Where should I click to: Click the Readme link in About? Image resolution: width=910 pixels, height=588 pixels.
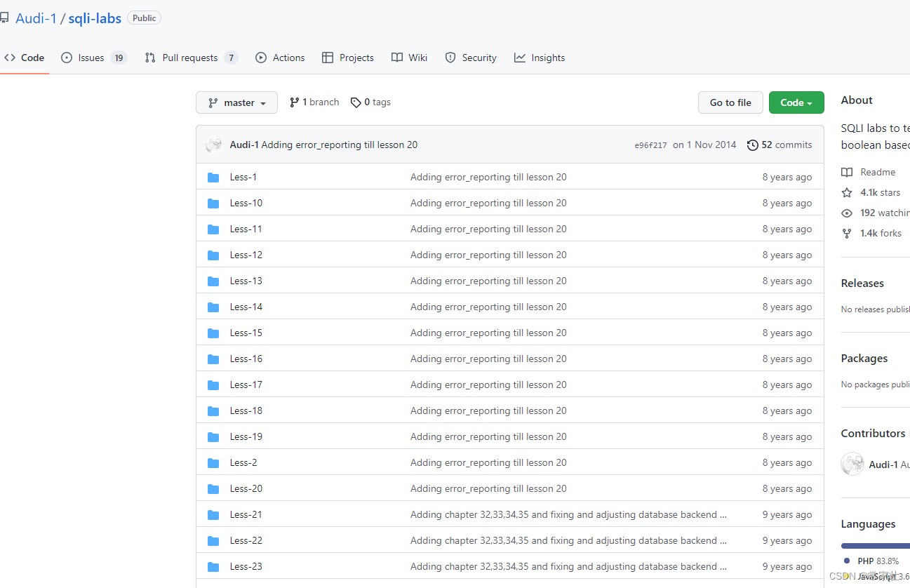[x=878, y=172]
